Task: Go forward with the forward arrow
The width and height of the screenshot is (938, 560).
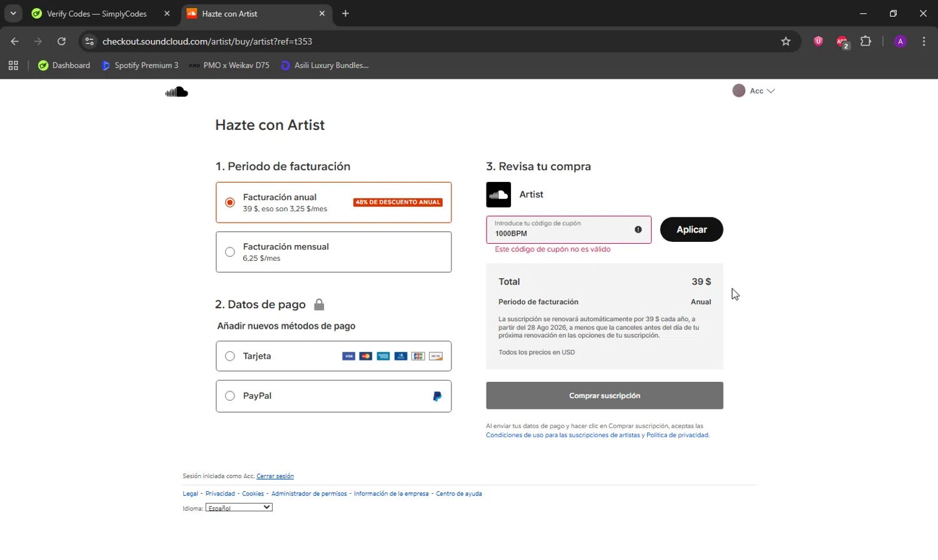Action: pos(38,41)
